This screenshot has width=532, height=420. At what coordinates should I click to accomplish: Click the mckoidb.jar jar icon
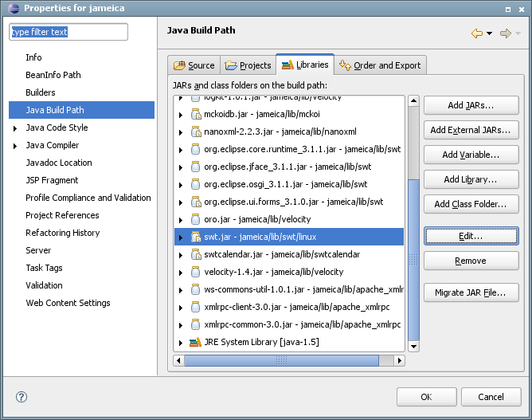pos(196,115)
